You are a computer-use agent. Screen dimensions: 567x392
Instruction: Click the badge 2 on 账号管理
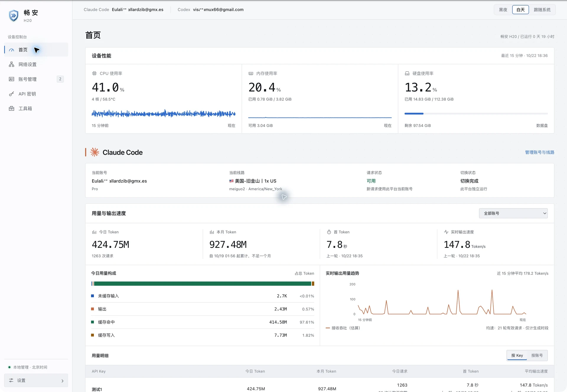60,79
